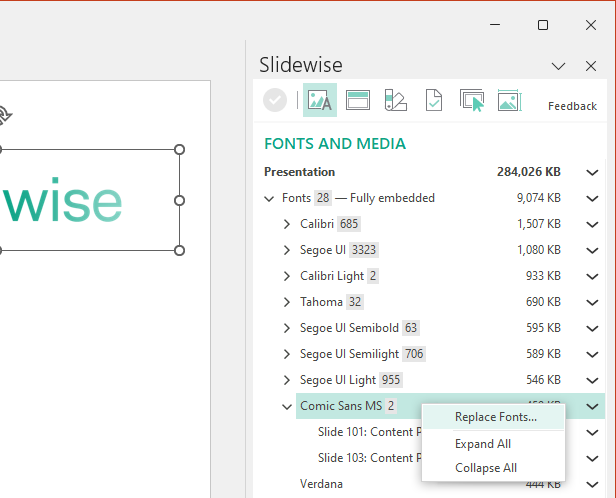This screenshot has height=498, width=616.
Task: Click the 9,074 KB fonts size
Action: coord(538,198)
